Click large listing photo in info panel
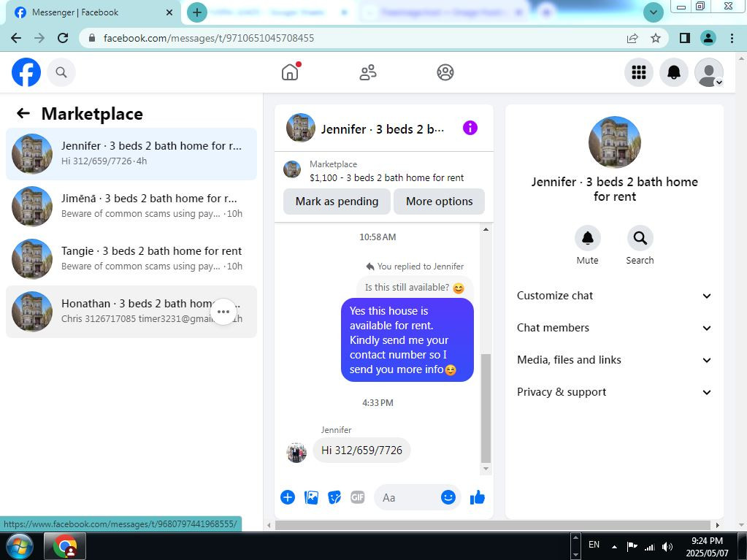The height and width of the screenshot is (560, 747). click(615, 142)
